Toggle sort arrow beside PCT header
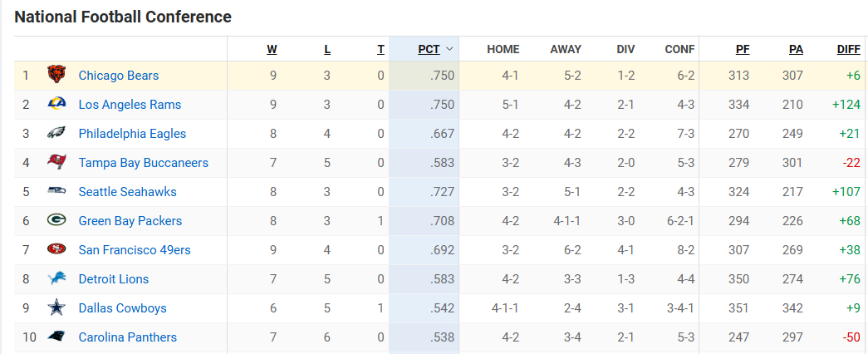The height and width of the screenshot is (354, 868). tap(450, 49)
